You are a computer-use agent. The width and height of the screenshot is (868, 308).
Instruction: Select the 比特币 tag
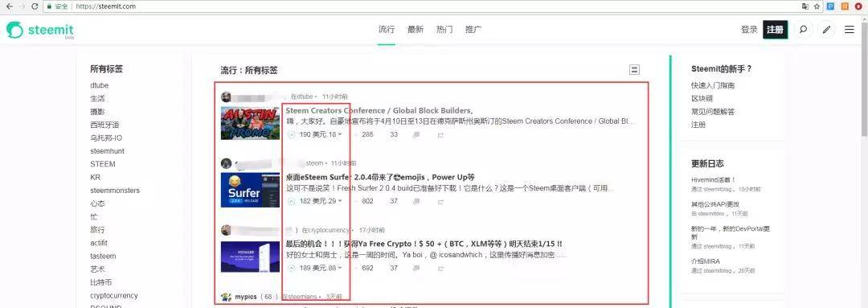pos(101,282)
